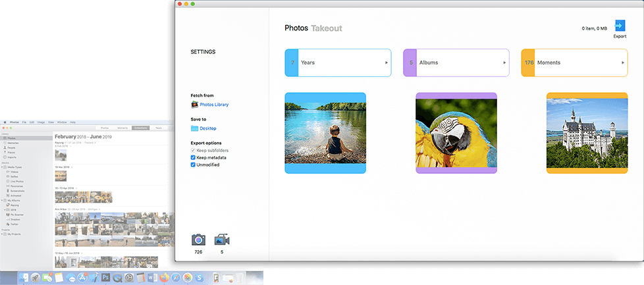644x285 pixels.
Task: Click the camera photo count icon
Action: pyautogui.click(x=198, y=240)
